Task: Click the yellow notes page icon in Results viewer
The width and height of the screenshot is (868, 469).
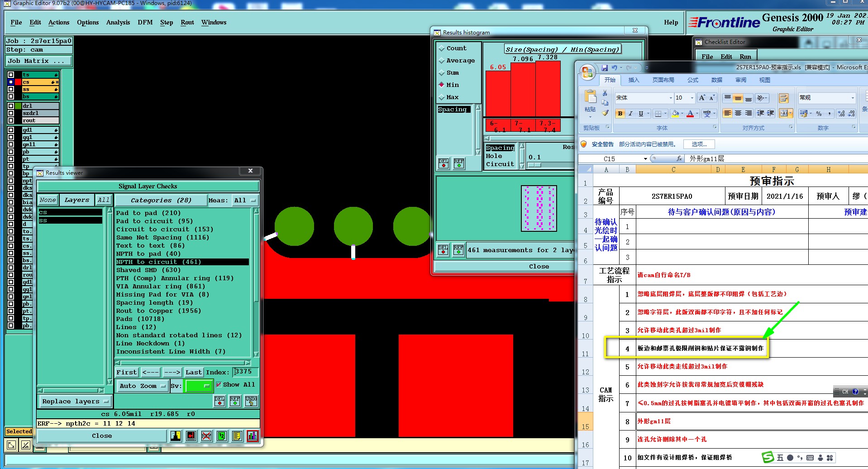Action: click(x=237, y=435)
